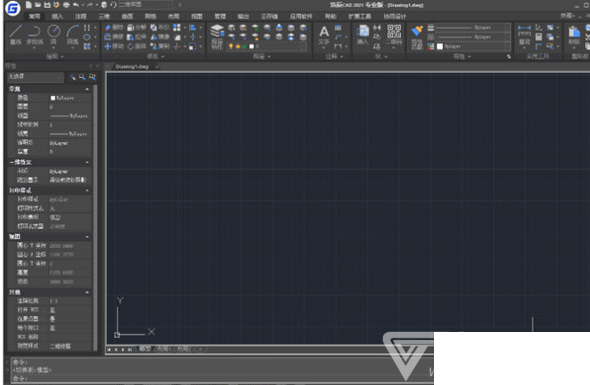Switch to the Drawing1.dwg document tab
This screenshot has height=385, width=590.
tap(132, 67)
